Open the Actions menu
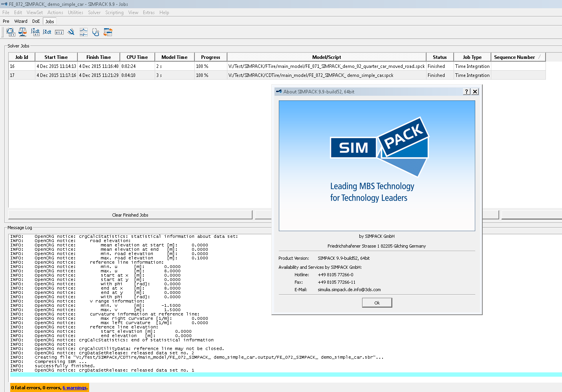The image size is (562, 392). [x=55, y=13]
